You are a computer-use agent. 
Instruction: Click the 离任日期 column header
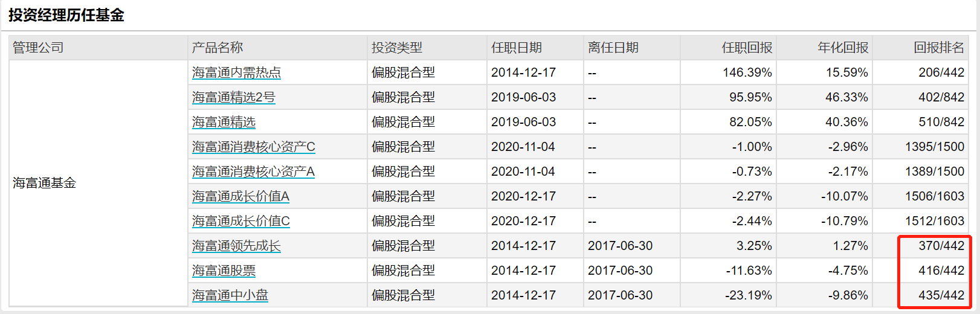613,48
